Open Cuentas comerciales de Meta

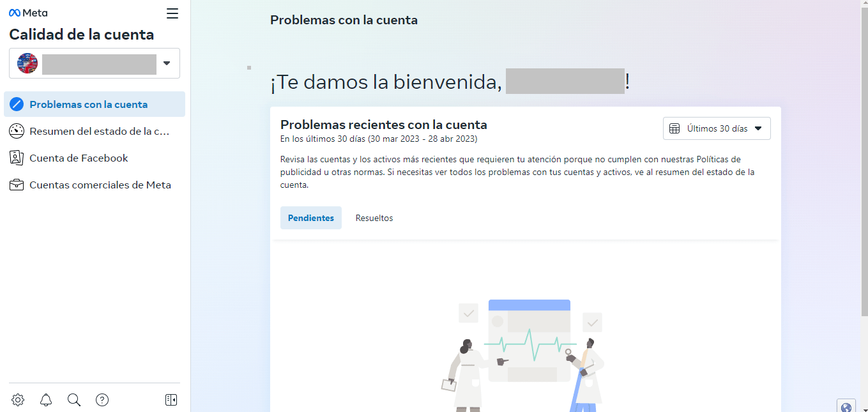pyautogui.click(x=100, y=185)
